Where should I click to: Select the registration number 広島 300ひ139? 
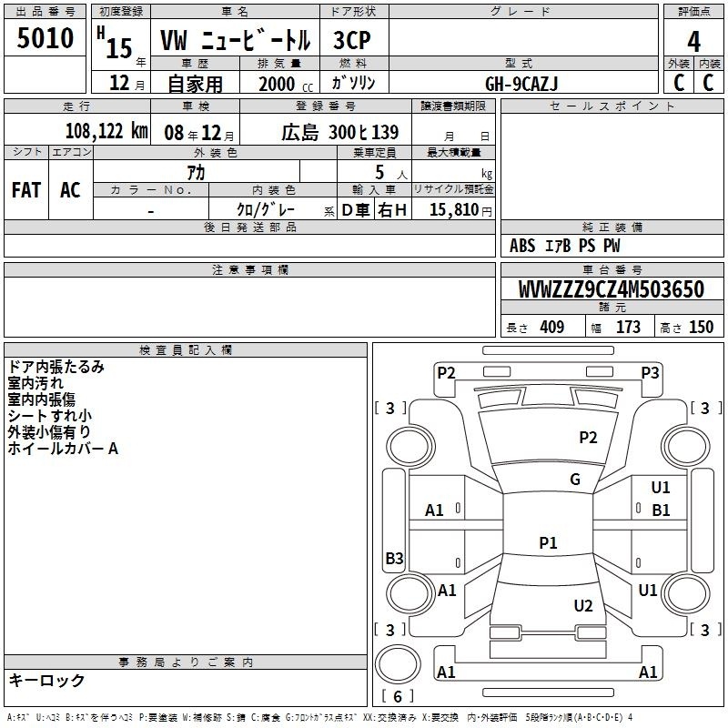click(x=339, y=132)
